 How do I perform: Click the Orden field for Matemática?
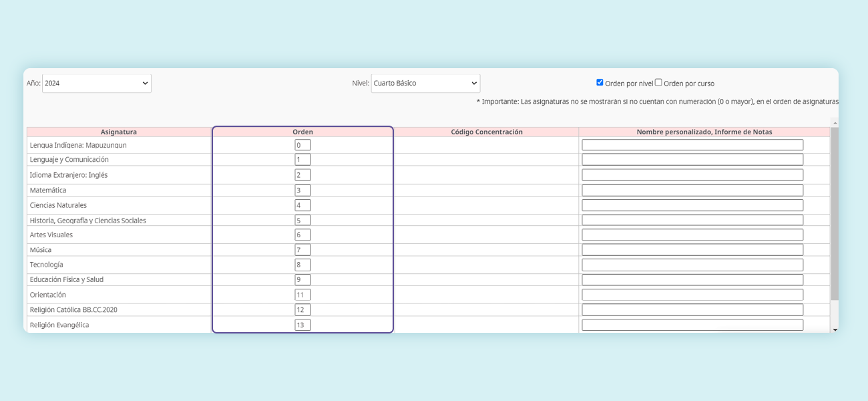[x=302, y=190]
